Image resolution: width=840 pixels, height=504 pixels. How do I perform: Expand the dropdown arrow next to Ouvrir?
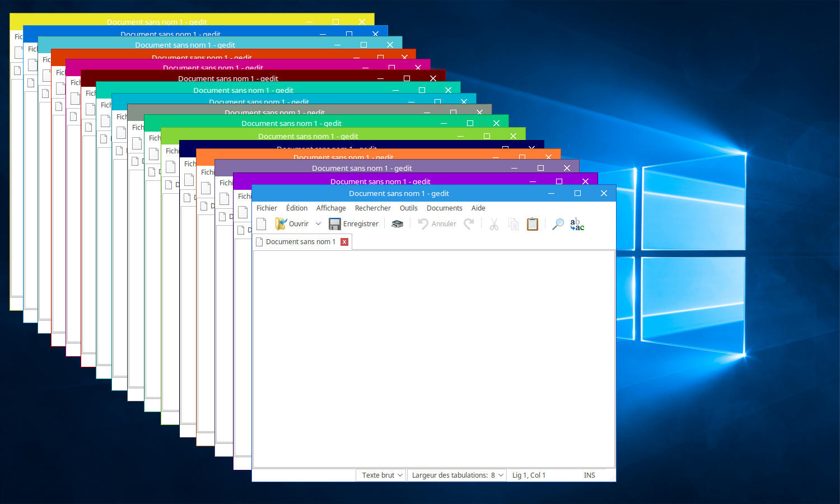tap(318, 224)
